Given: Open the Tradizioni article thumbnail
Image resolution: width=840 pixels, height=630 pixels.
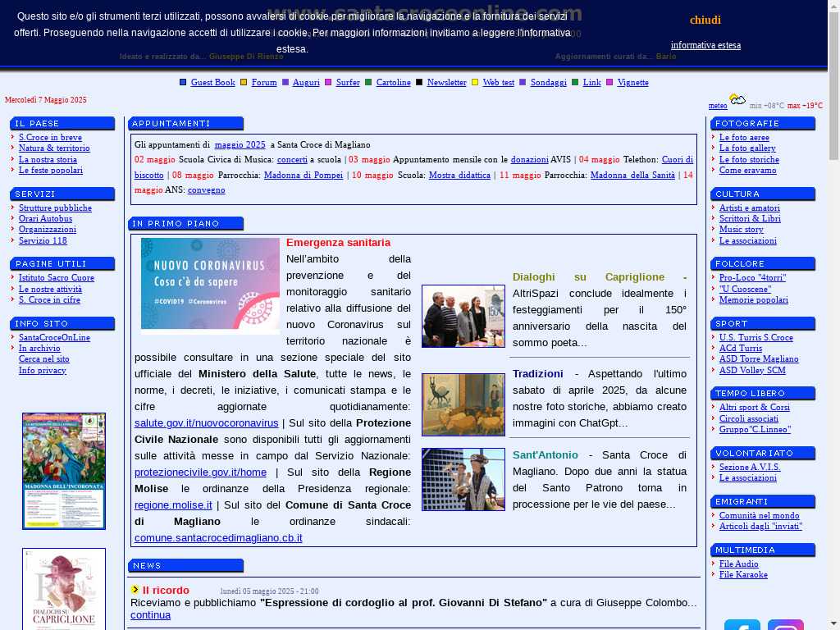Looking at the screenshot, I should pyautogui.click(x=463, y=404).
